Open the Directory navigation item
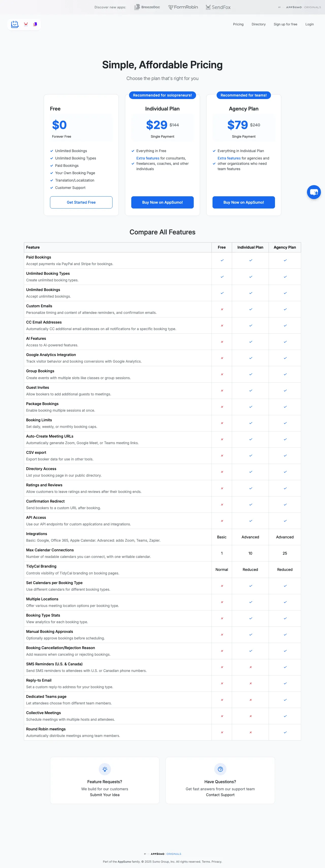 [x=258, y=24]
